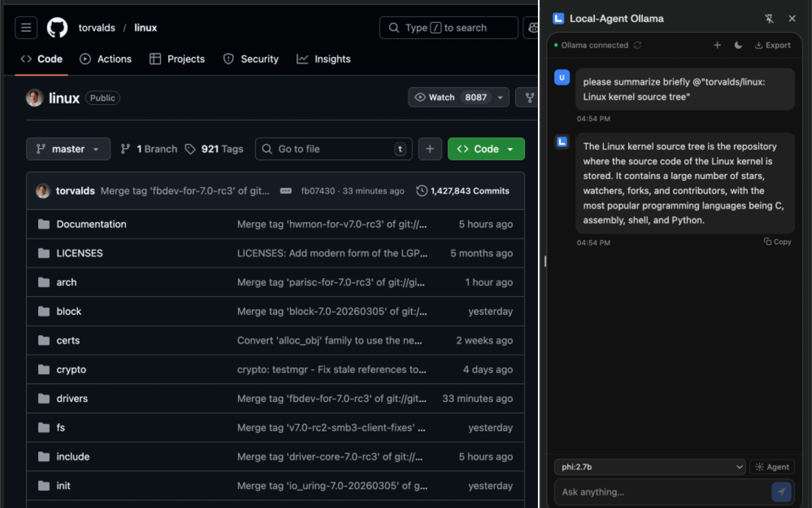Click the Type / to search box
Image resolution: width=812 pixels, height=508 pixels.
pyautogui.click(x=449, y=28)
